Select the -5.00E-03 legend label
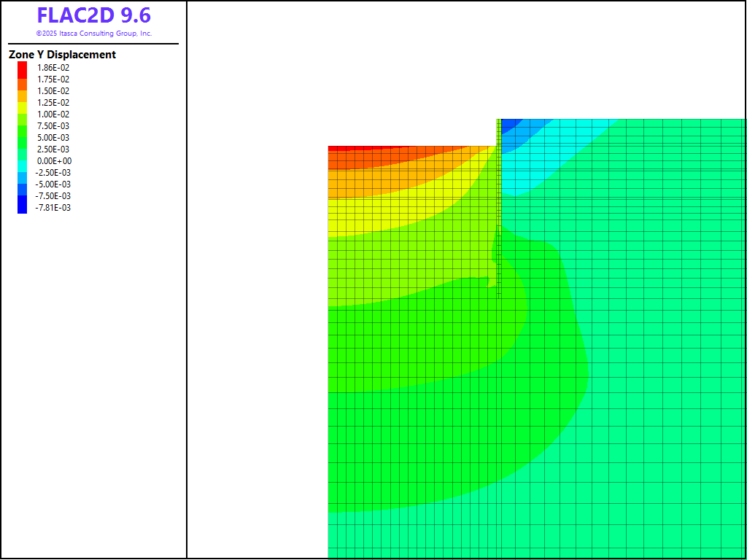This screenshot has width=747, height=560. (53, 184)
